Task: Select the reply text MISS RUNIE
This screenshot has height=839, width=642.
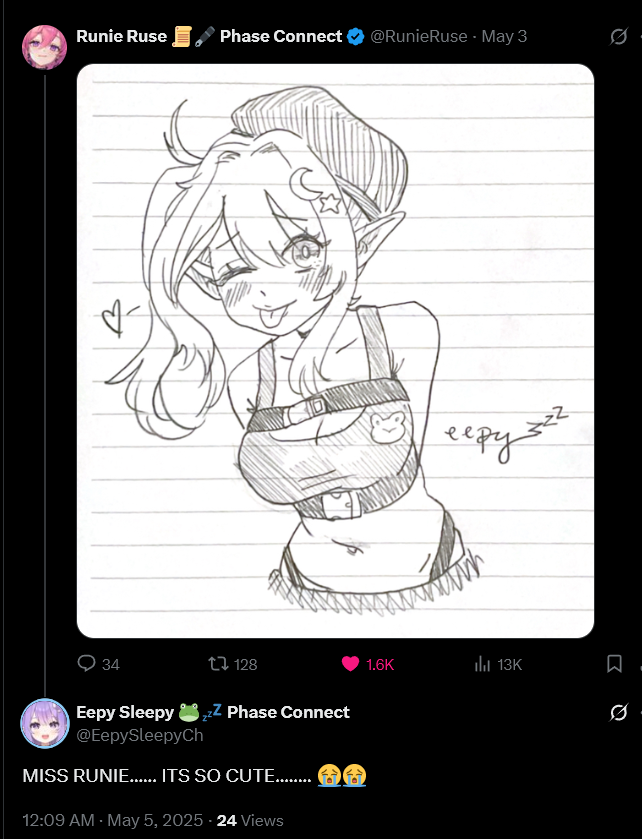Action: pyautogui.click(x=76, y=775)
